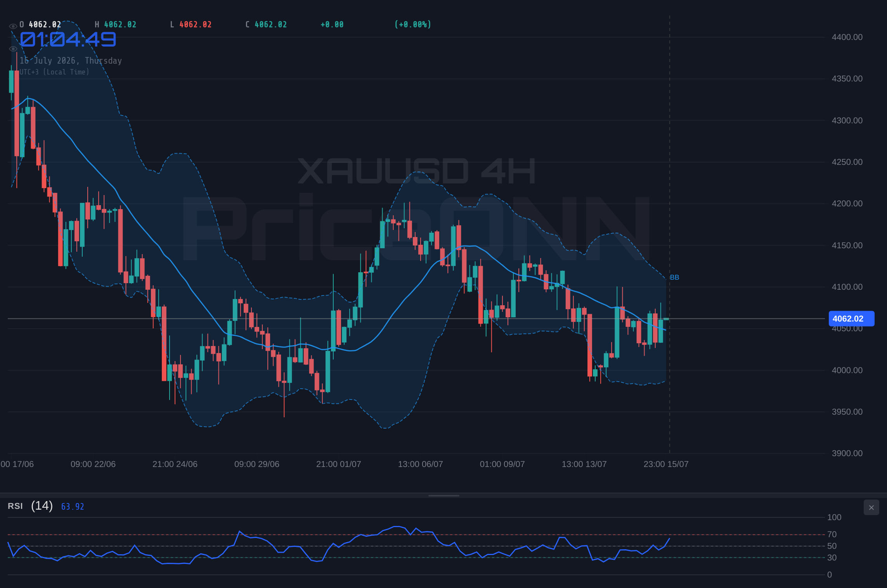Click the (+0.00%) percent change
Image resolution: width=887 pixels, height=588 pixels.
[413, 24]
